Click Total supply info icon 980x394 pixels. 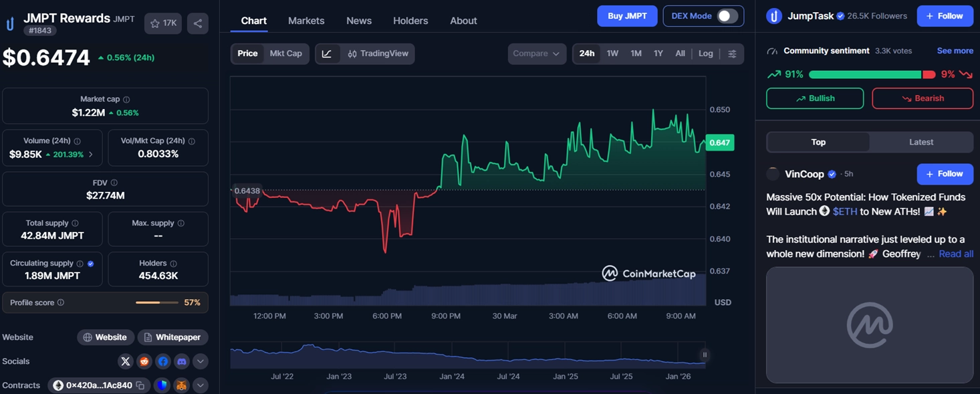(x=75, y=223)
